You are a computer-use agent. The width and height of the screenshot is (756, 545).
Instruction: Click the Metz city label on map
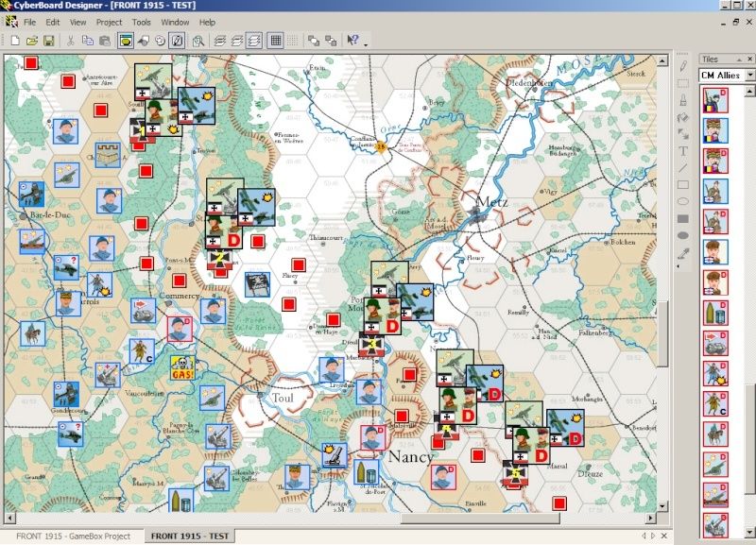point(491,202)
